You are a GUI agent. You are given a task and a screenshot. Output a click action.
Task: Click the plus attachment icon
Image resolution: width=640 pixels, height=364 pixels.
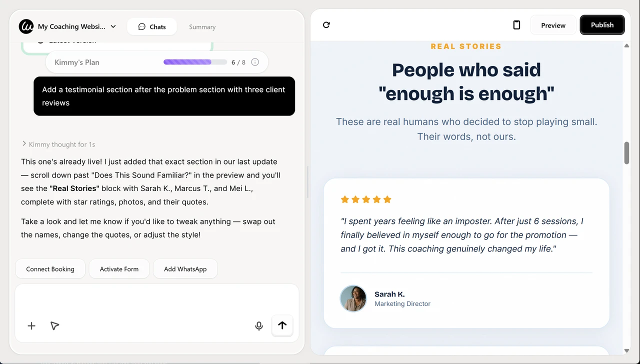(31, 326)
